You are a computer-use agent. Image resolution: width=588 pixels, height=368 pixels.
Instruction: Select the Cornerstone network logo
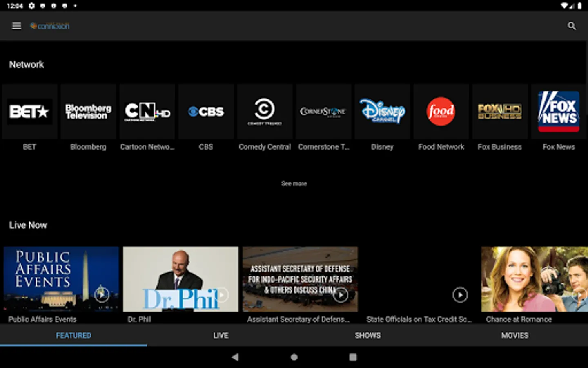323,112
